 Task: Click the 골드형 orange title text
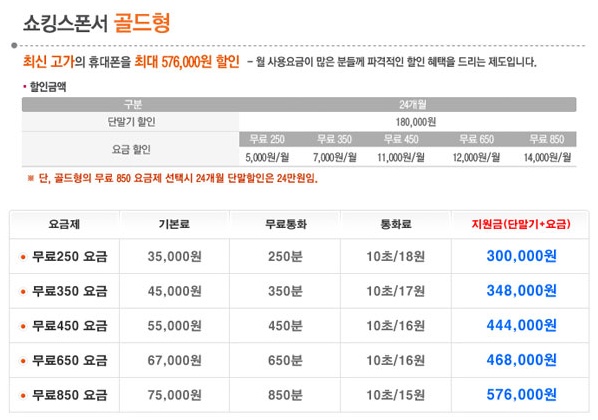[142, 23]
